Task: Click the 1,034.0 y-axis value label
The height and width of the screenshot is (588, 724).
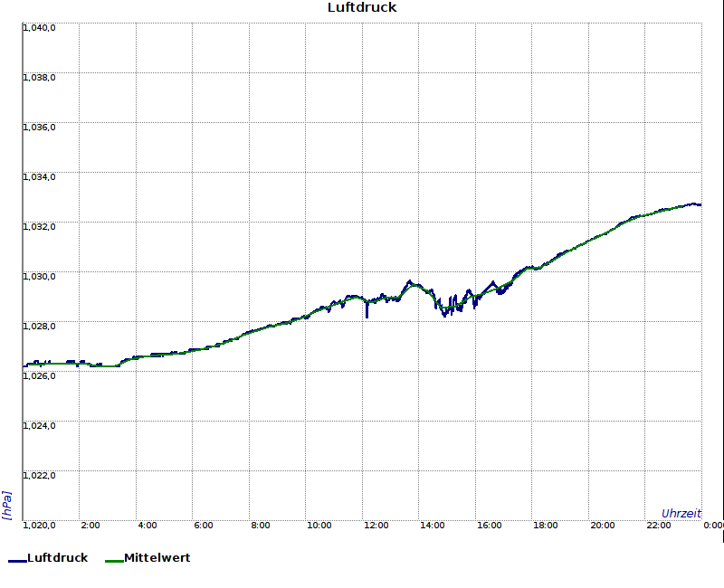Action: (x=40, y=177)
